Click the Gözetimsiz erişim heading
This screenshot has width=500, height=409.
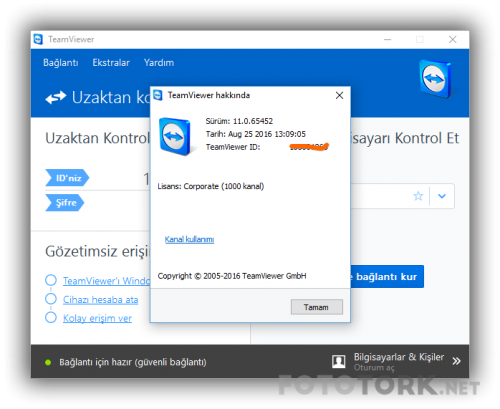[x=97, y=251]
